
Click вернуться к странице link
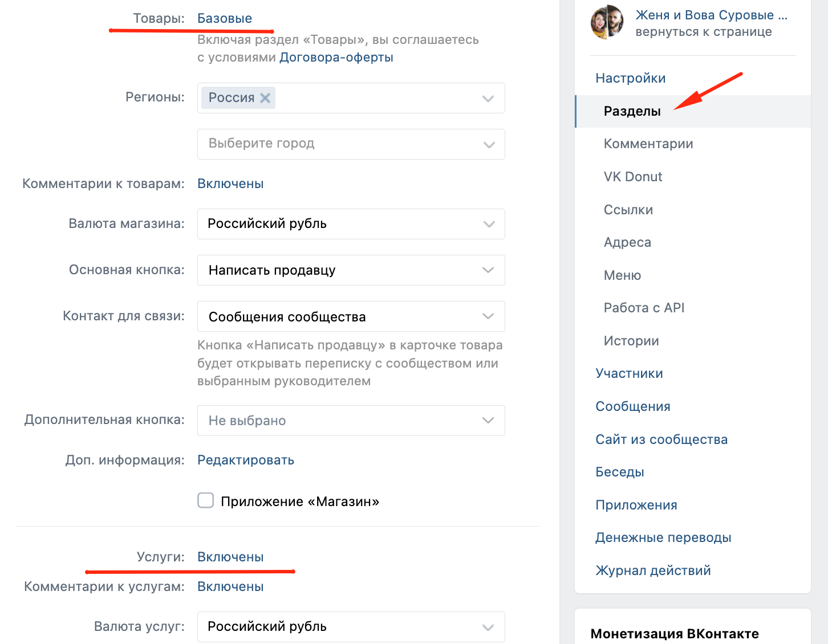(704, 32)
